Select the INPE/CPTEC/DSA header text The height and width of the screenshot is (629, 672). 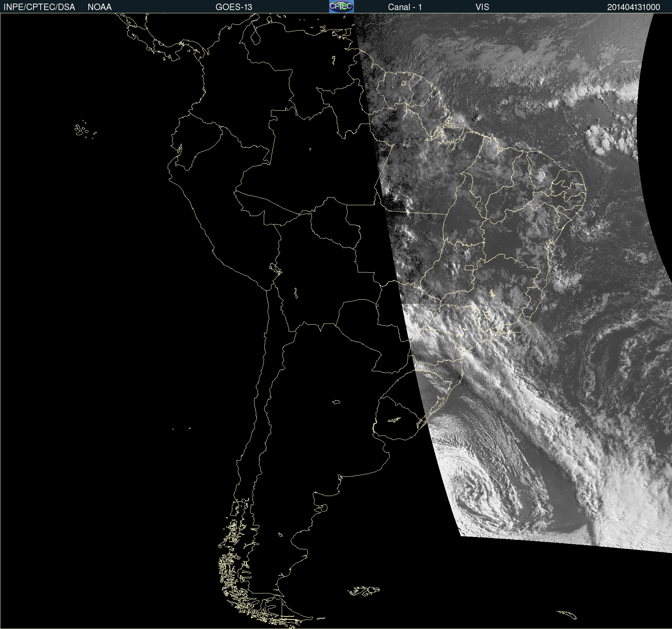pos(39,7)
